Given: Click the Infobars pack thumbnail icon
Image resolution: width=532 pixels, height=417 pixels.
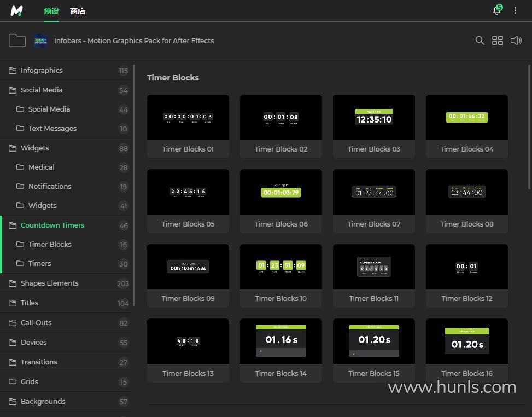Looking at the screenshot, I should click(x=40, y=40).
